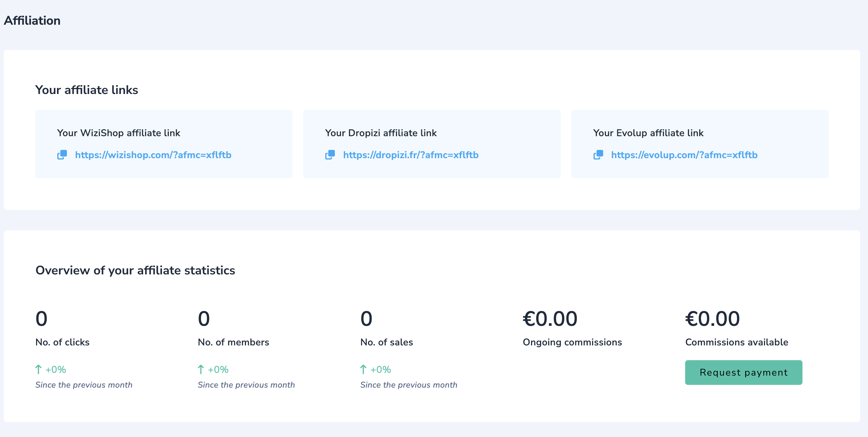Open the wizishop.com affiliate URL
Image resolution: width=868 pixels, height=437 pixels.
tap(153, 155)
